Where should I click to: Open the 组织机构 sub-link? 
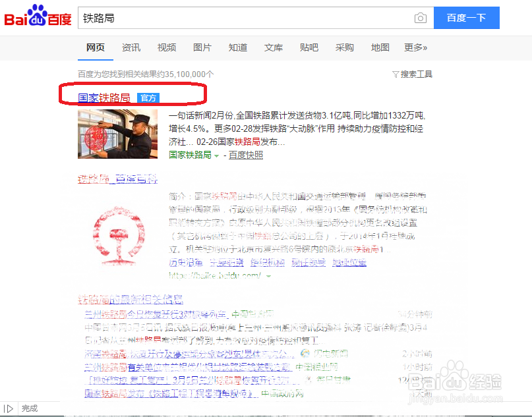(x=268, y=262)
